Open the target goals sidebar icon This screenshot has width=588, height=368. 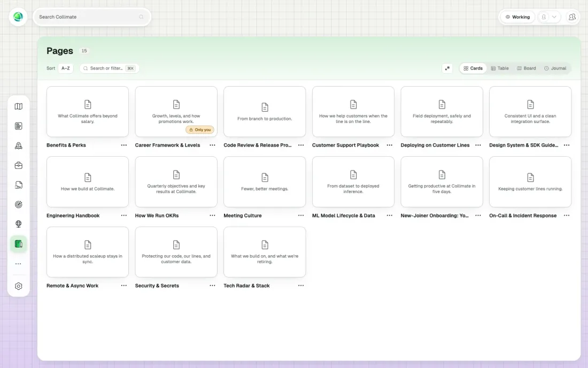(x=18, y=204)
